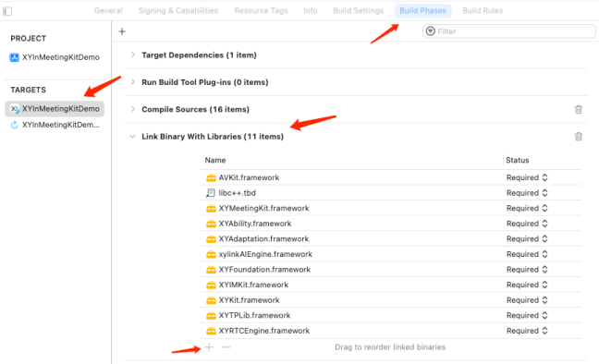Switch to the Info tab
This screenshot has height=364, width=599.
[311, 11]
